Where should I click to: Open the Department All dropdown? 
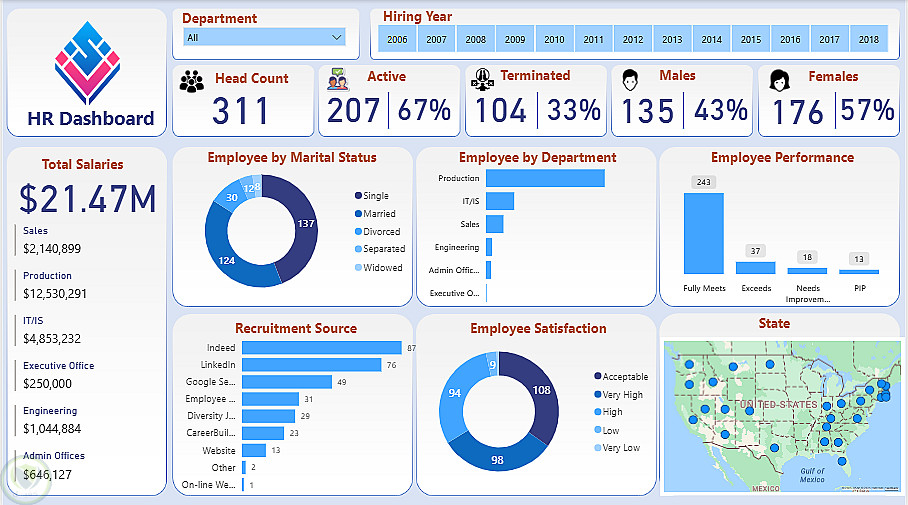pos(264,37)
